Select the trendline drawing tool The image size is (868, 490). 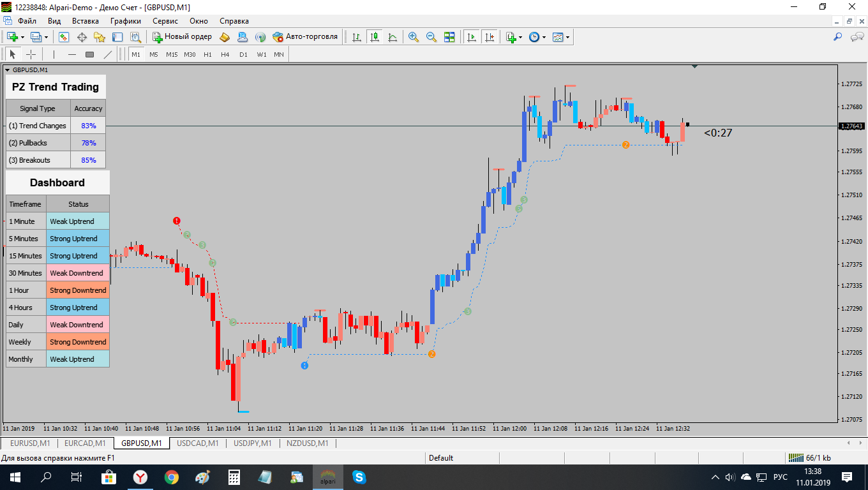pyautogui.click(x=107, y=54)
